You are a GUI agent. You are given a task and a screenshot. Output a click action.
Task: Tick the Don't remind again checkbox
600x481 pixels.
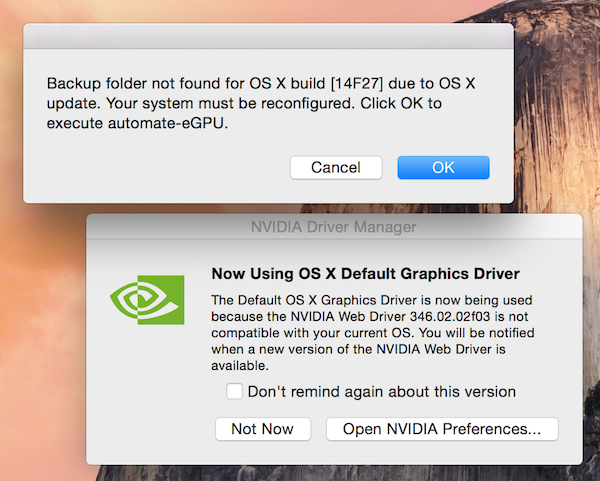234,391
